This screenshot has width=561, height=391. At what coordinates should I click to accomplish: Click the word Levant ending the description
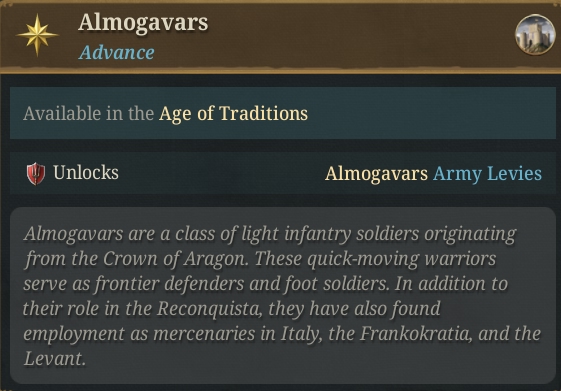[55, 358]
